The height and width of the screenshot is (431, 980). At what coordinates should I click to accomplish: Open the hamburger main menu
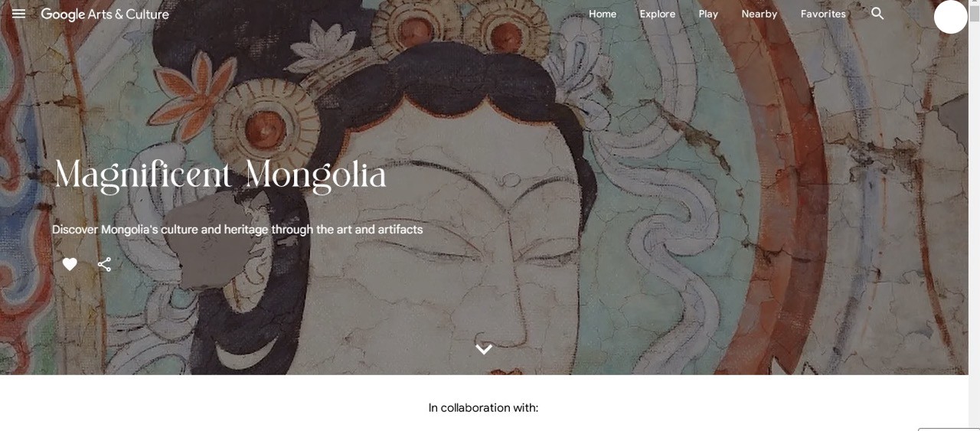pyautogui.click(x=18, y=14)
